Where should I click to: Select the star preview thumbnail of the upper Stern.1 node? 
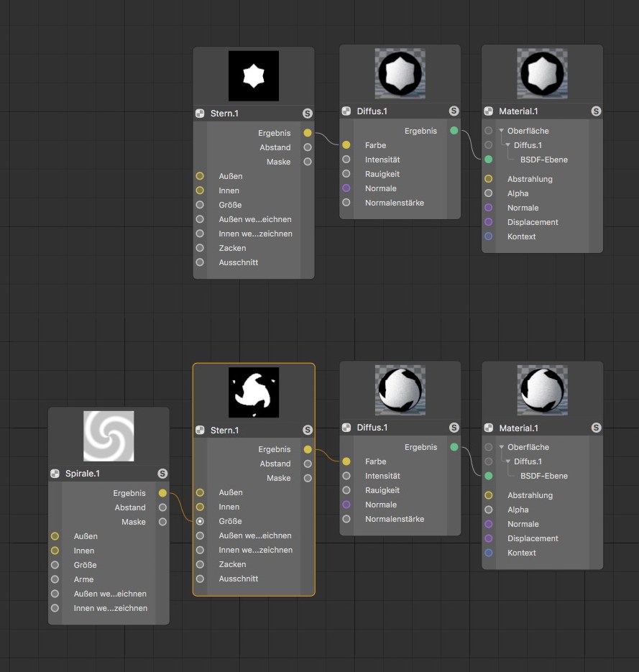[254, 76]
